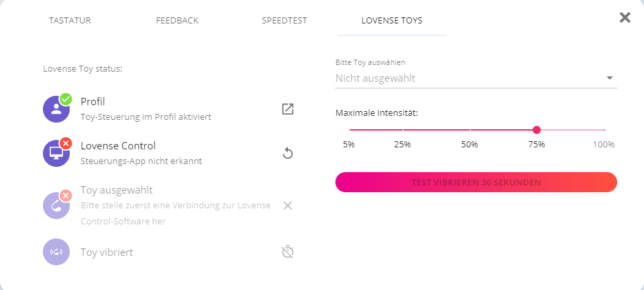Viewport: 644px width, 290px height.
Task: Close the settings dialog
Action: [625, 17]
